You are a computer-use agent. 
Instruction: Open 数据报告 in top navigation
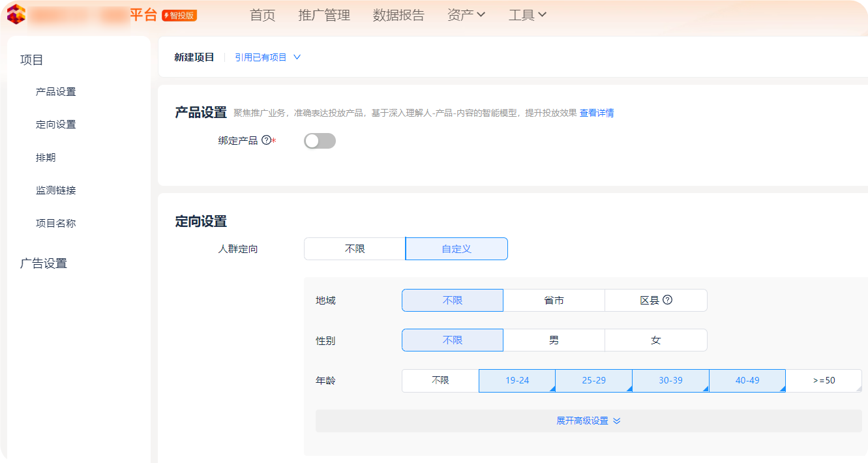tap(398, 16)
